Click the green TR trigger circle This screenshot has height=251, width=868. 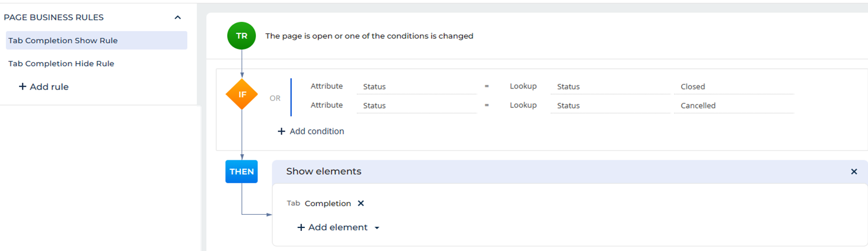click(x=242, y=36)
